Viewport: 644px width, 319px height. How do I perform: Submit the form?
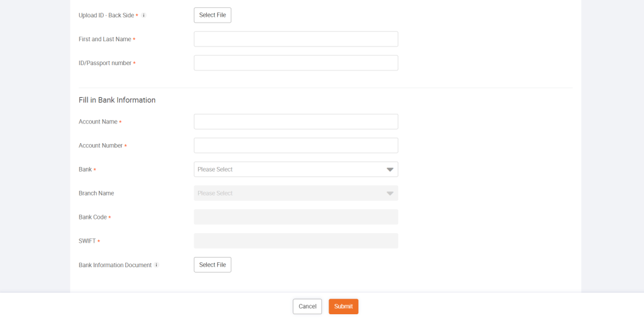[x=343, y=306]
